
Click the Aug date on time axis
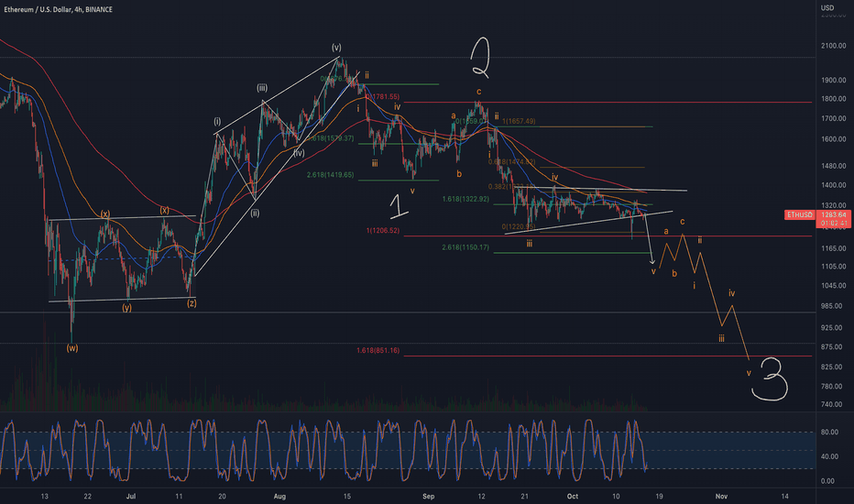[279, 497]
